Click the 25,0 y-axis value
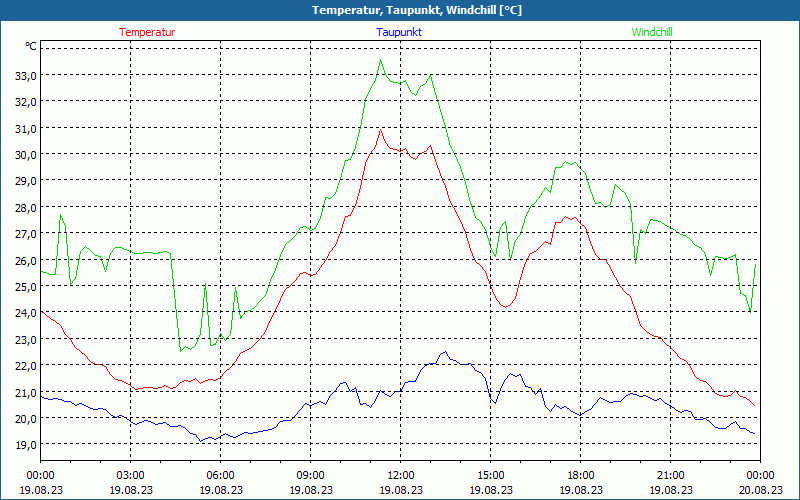The width and height of the screenshot is (800, 500). [26, 287]
